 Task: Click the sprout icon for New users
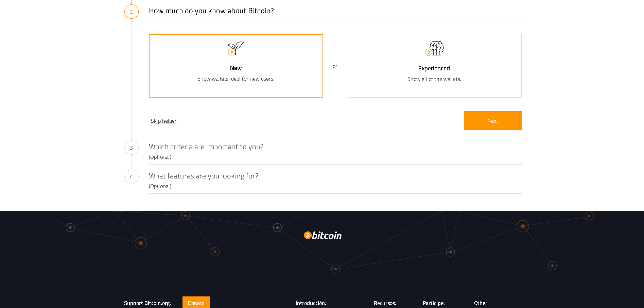pos(236,49)
